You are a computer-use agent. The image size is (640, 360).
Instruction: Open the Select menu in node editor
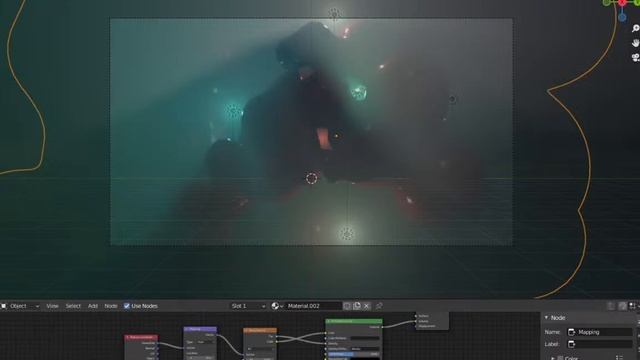point(73,306)
